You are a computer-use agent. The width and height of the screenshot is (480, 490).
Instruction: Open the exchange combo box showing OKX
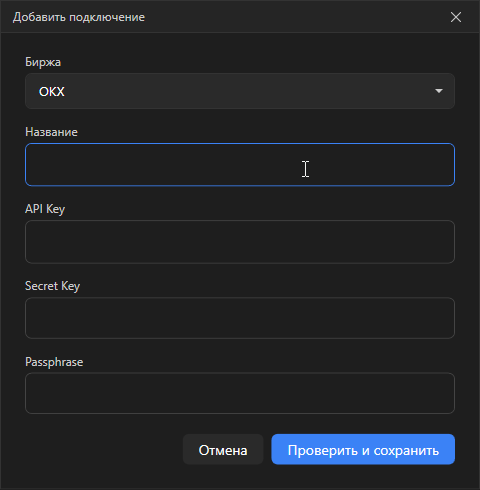coord(240,91)
